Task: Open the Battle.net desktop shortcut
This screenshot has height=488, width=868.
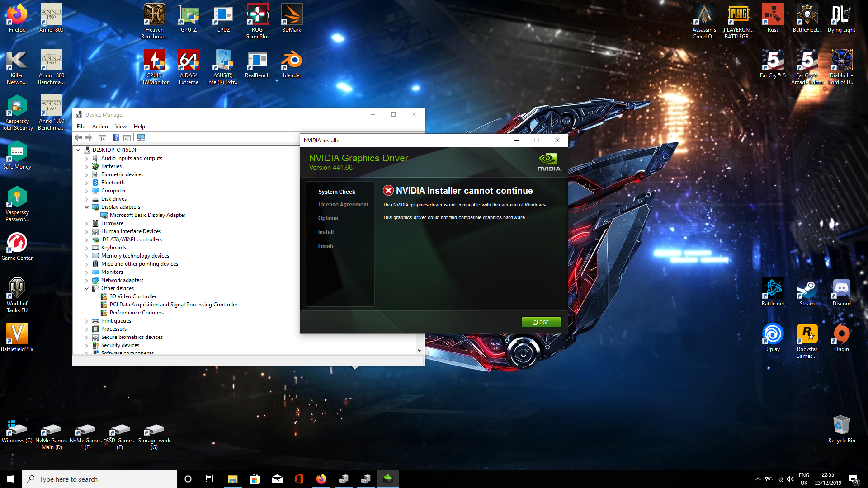Action: [x=773, y=292]
